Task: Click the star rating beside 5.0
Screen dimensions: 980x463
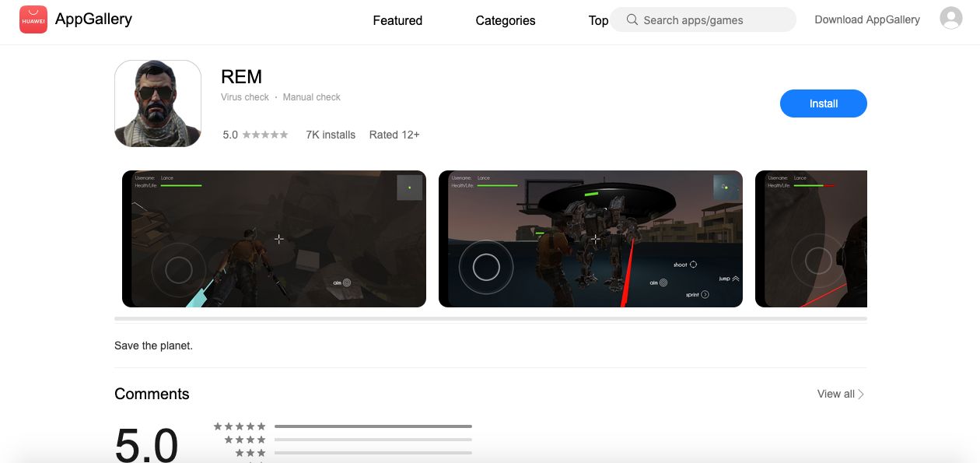Action: pos(265,135)
